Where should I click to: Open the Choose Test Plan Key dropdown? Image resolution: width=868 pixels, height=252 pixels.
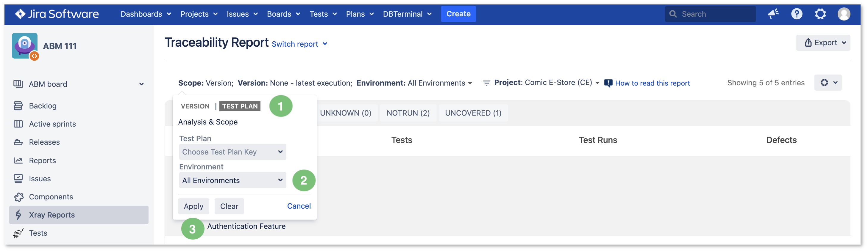[x=232, y=152]
